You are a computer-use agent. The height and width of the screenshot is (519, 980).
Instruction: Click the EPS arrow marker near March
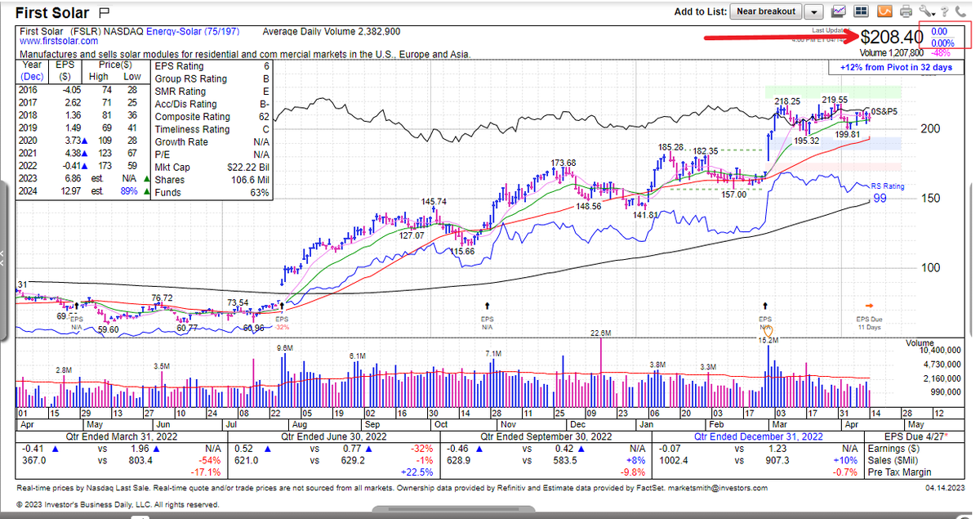click(765, 304)
